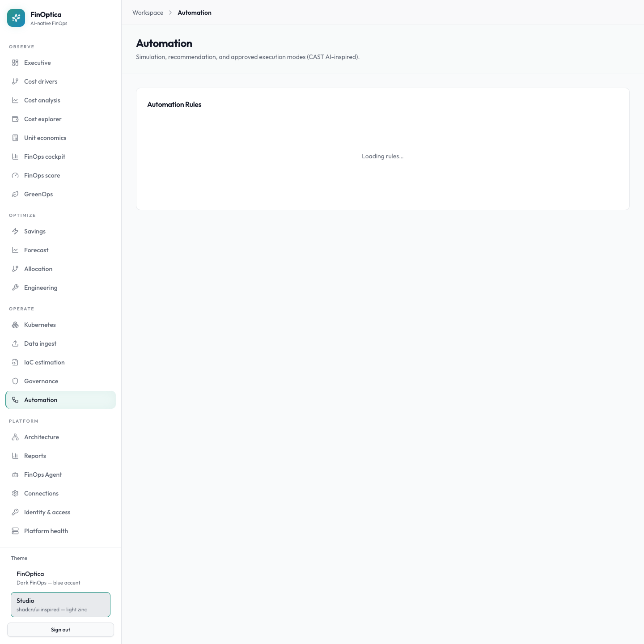Click the Cost analysis chart icon
Screen dimensions: 644x644
pos(15,100)
